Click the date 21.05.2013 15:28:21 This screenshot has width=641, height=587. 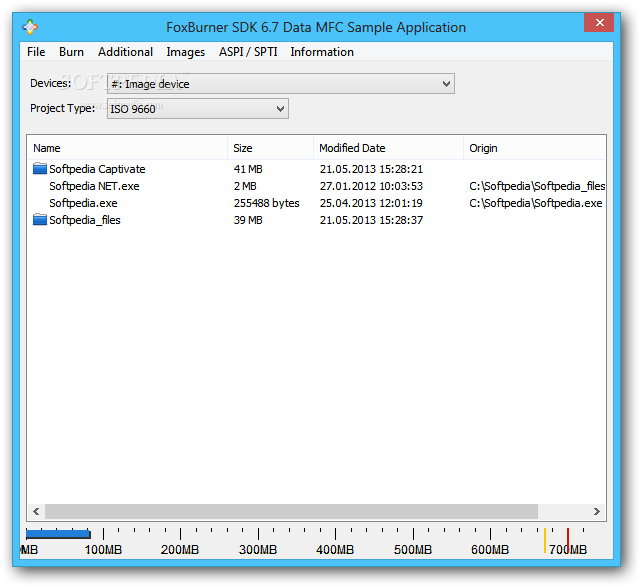(x=371, y=169)
